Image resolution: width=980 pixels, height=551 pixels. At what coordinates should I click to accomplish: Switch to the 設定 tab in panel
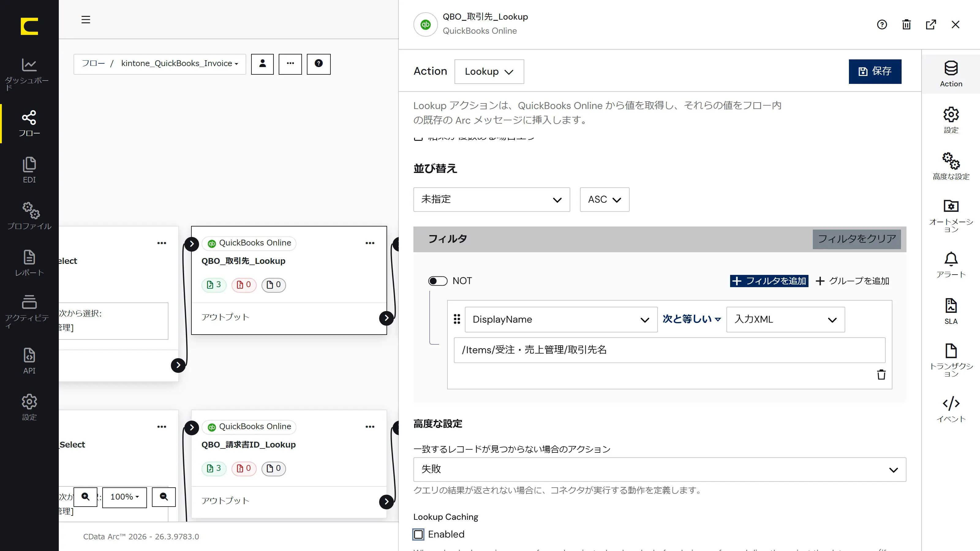[x=951, y=120]
